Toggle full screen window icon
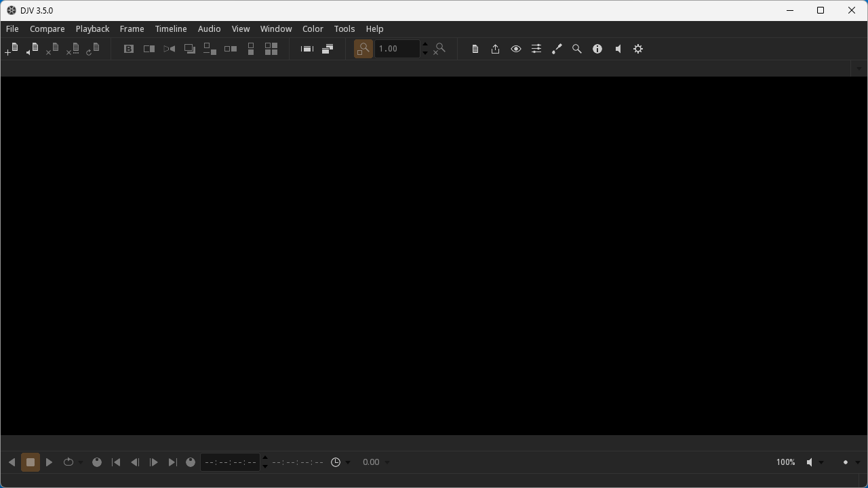This screenshot has height=488, width=868. [307, 49]
